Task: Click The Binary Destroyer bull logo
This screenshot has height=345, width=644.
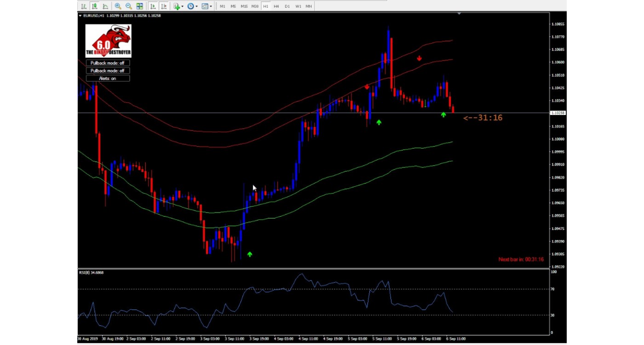Action: 109,40
